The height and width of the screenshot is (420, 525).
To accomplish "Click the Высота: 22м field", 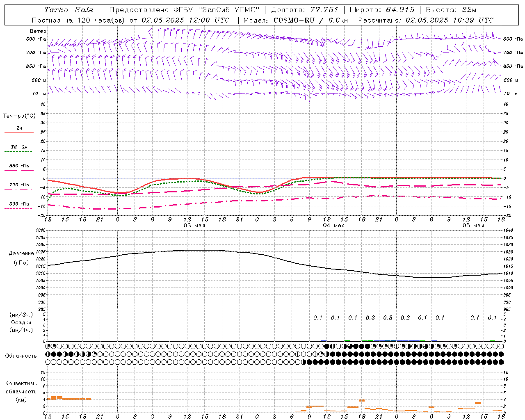I will click(451, 10).
